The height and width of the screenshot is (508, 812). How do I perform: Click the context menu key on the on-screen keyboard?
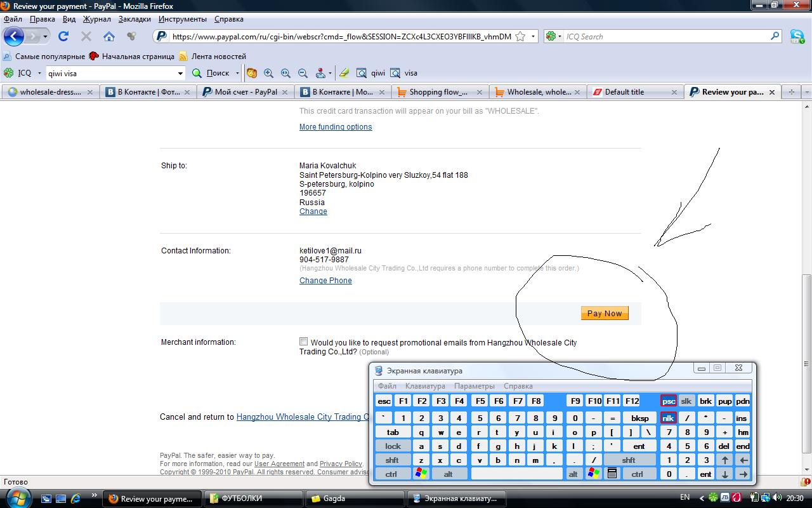[612, 474]
